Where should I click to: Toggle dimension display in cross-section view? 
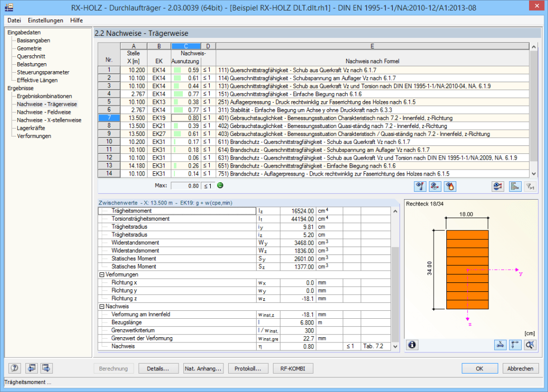[x=500, y=345]
